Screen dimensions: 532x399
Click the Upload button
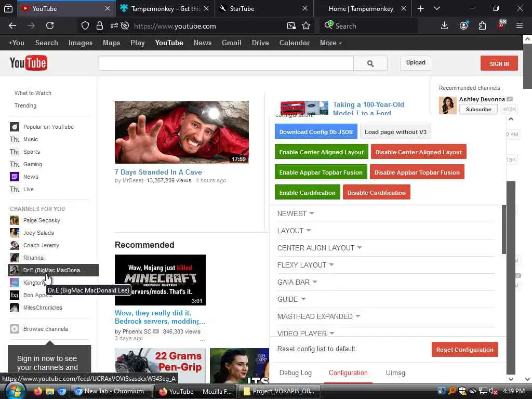point(416,63)
